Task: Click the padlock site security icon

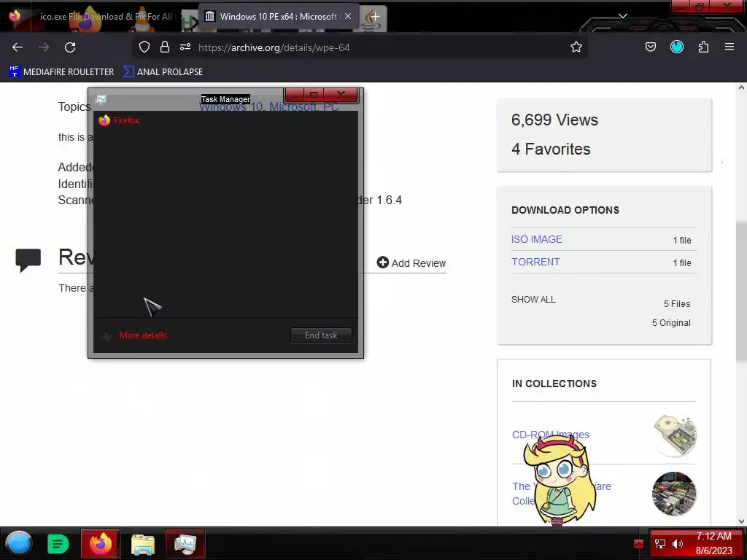Action: (165, 47)
